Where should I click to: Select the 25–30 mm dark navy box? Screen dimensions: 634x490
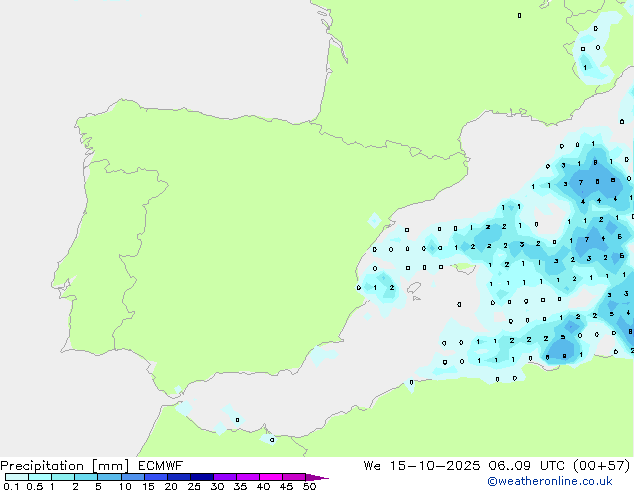pyautogui.click(x=201, y=477)
